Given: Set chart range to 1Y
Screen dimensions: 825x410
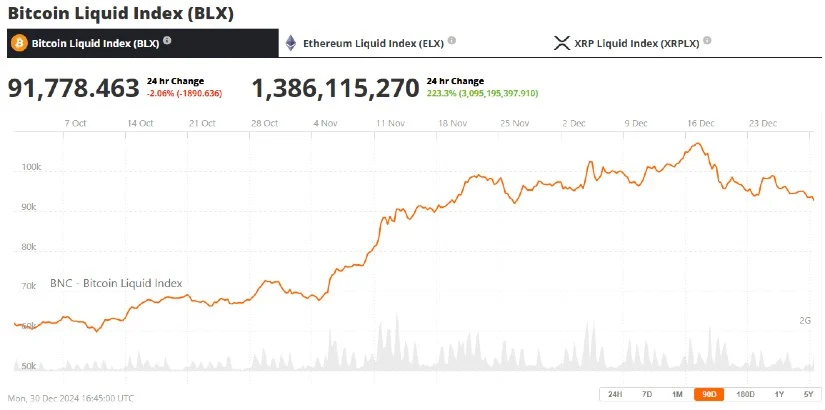Looking at the screenshot, I should (x=779, y=394).
